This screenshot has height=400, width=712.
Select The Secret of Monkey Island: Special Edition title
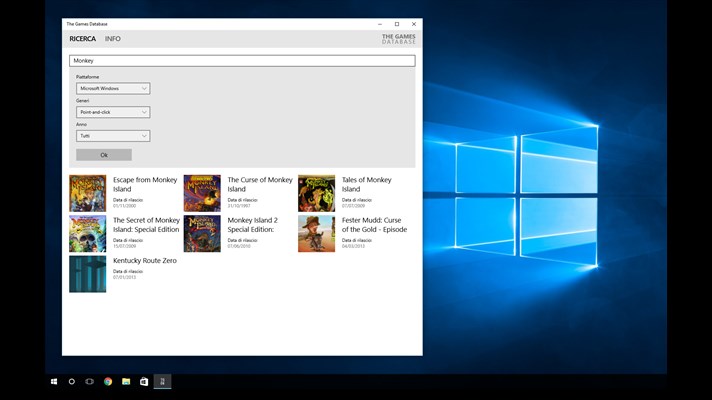(146, 225)
